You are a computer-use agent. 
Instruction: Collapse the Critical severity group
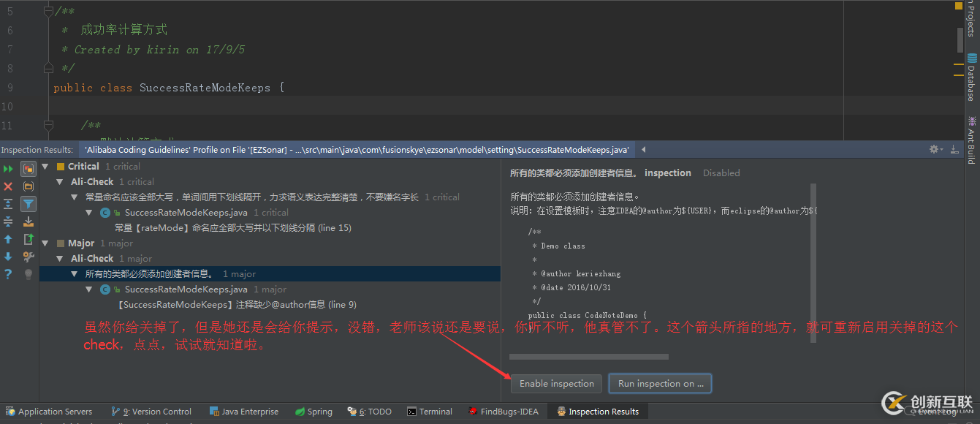click(46, 167)
